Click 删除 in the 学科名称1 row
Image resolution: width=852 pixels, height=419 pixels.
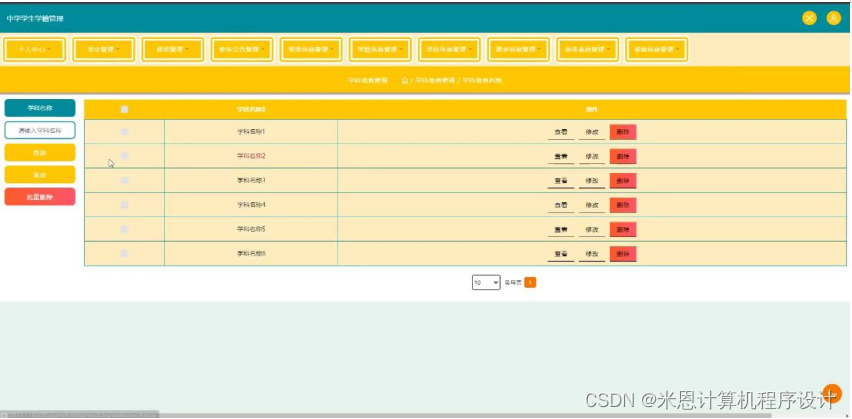point(623,132)
